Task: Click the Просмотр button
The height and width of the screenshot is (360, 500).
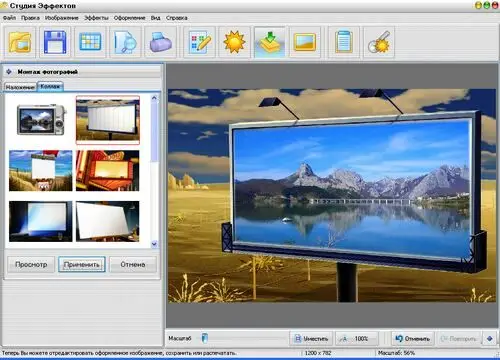Action: click(31, 264)
